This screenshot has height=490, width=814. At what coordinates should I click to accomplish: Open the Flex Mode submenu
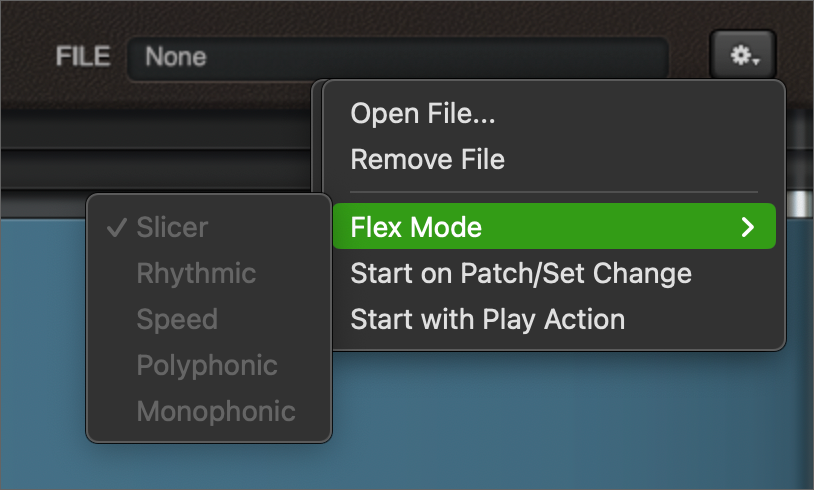[554, 226]
